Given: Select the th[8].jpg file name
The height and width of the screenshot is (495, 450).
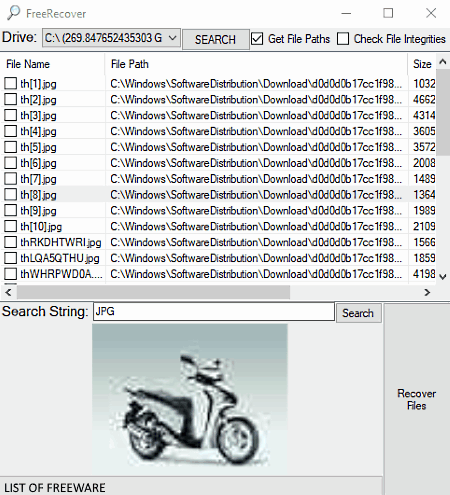Looking at the screenshot, I should click(x=38, y=195).
